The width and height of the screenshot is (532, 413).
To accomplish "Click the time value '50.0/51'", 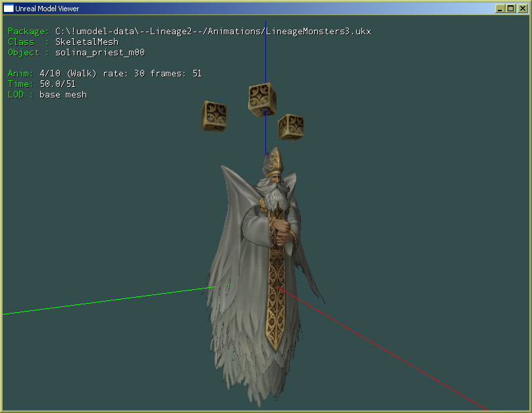I will click(x=58, y=84).
